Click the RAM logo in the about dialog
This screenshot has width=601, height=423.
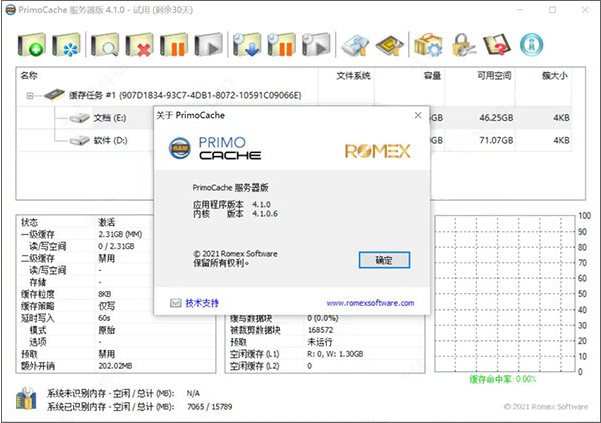click(x=180, y=148)
